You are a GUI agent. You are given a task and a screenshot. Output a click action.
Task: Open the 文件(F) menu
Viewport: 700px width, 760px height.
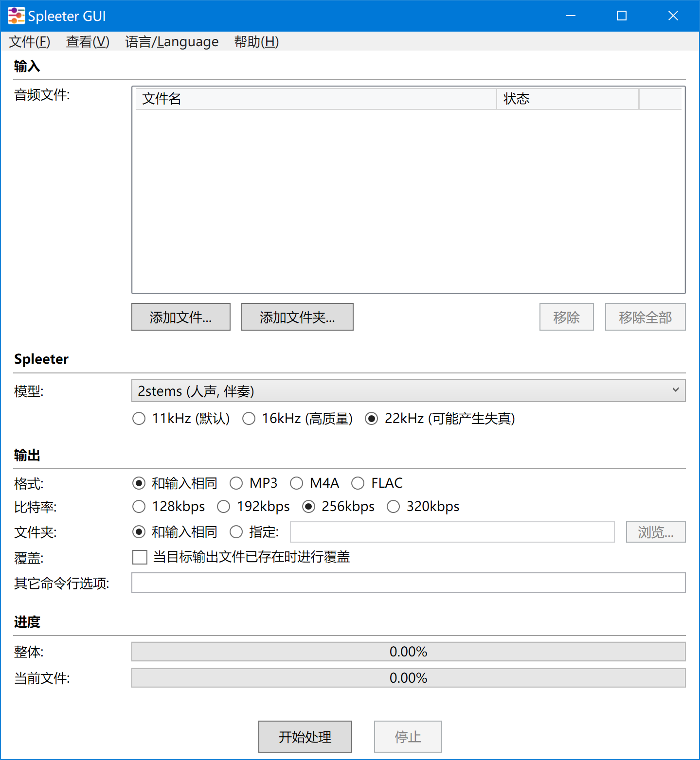[x=30, y=42]
